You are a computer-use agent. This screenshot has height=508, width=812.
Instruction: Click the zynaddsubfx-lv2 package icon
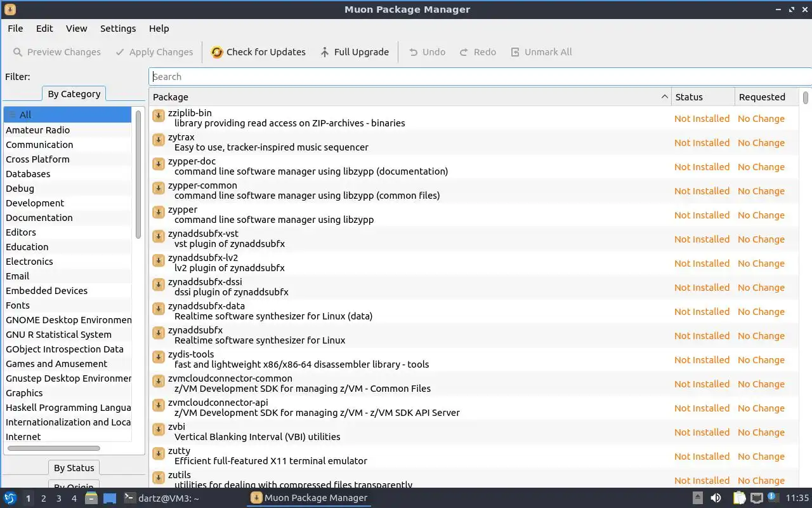[x=159, y=260]
